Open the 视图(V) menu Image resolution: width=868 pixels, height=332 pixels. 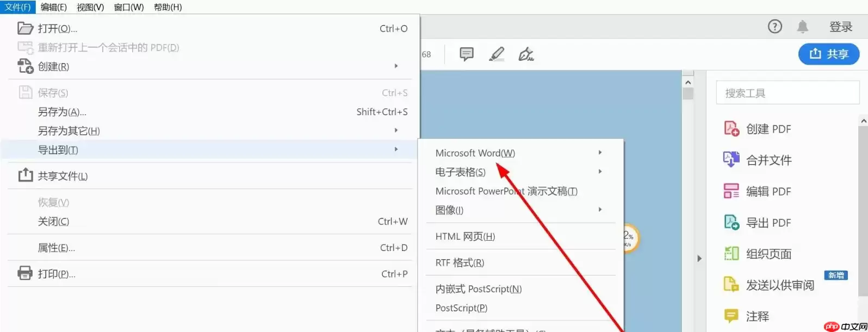coord(90,7)
